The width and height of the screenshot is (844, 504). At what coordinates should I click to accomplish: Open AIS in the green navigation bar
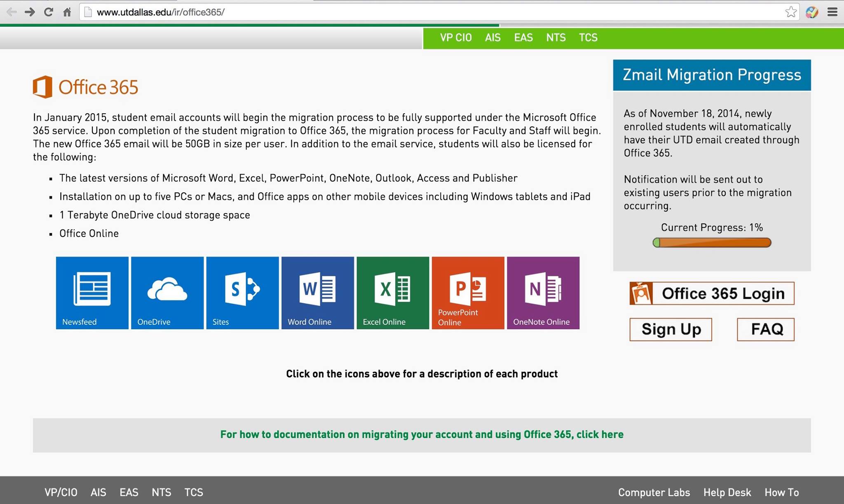click(x=493, y=38)
